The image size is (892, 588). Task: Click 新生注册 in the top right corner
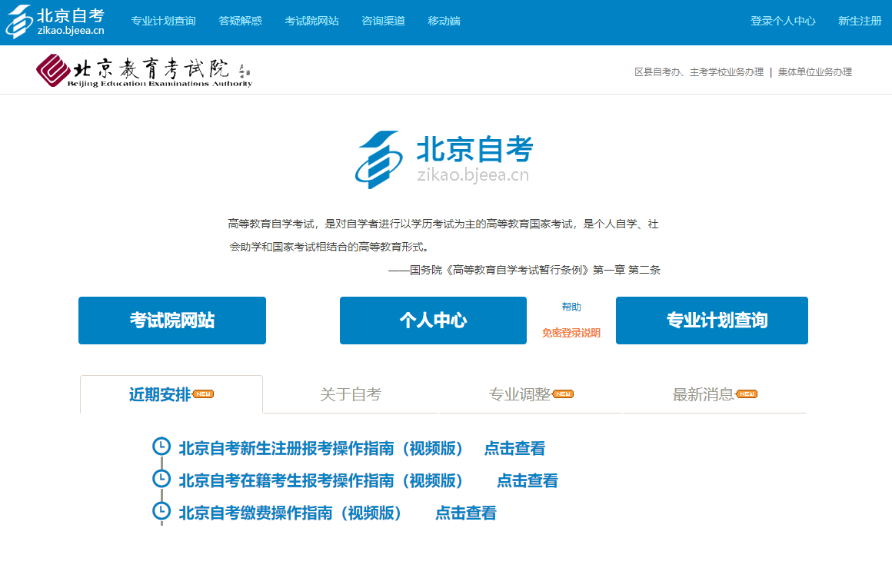tap(857, 21)
